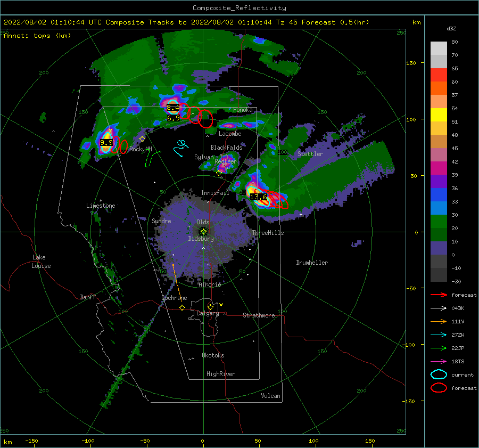Image resolution: width=479 pixels, height=448 pixels.
Task: Click the Stettler label
Action: click(310, 154)
